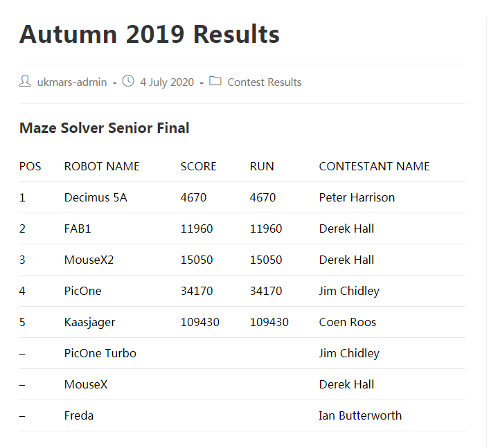Click Ian Butterworth contestant name

point(360,415)
